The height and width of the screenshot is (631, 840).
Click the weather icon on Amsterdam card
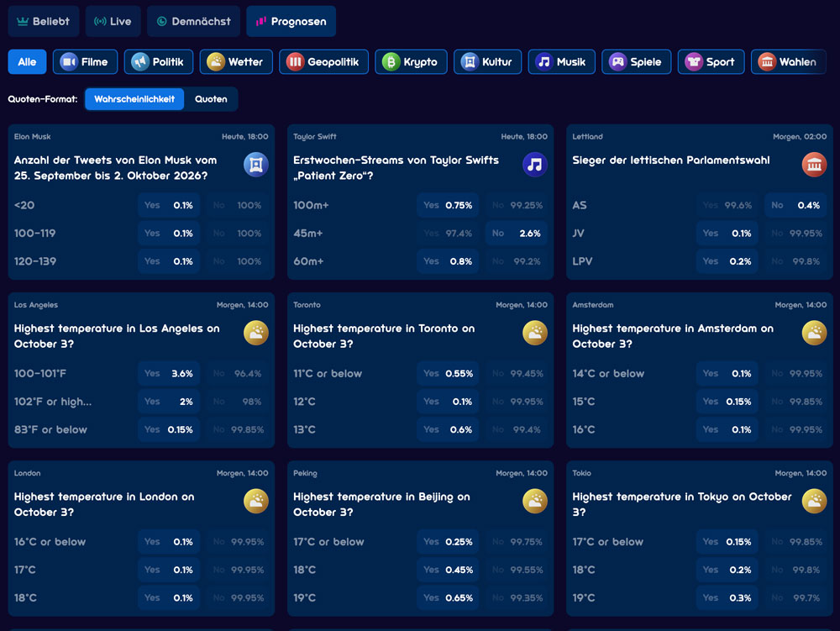tap(814, 333)
